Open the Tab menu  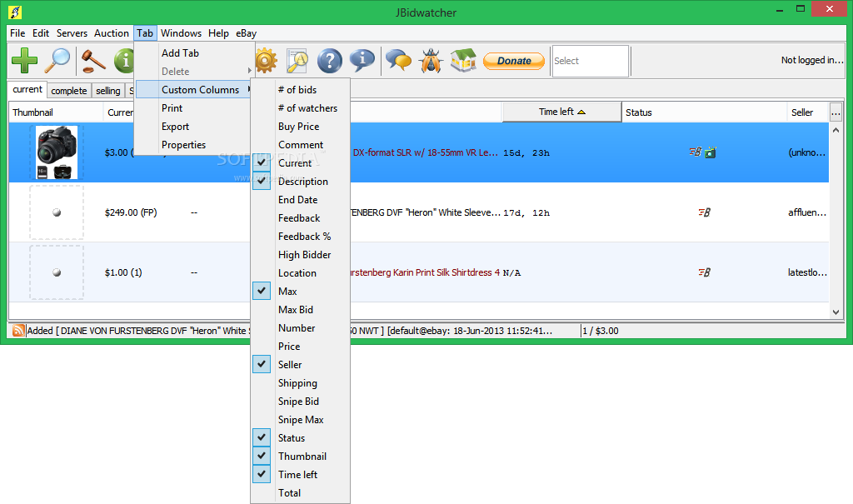(145, 33)
